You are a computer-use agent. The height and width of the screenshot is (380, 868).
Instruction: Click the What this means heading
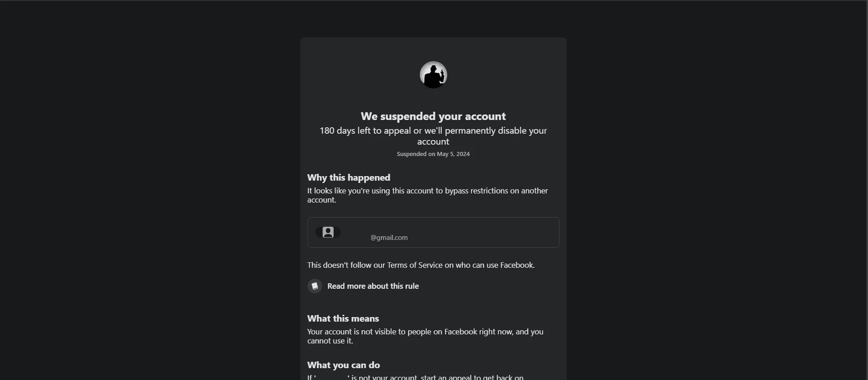(343, 318)
